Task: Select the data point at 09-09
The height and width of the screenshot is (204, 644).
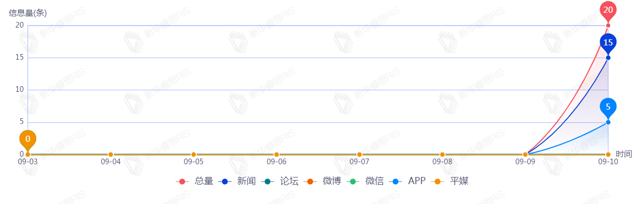Action: tap(525, 155)
